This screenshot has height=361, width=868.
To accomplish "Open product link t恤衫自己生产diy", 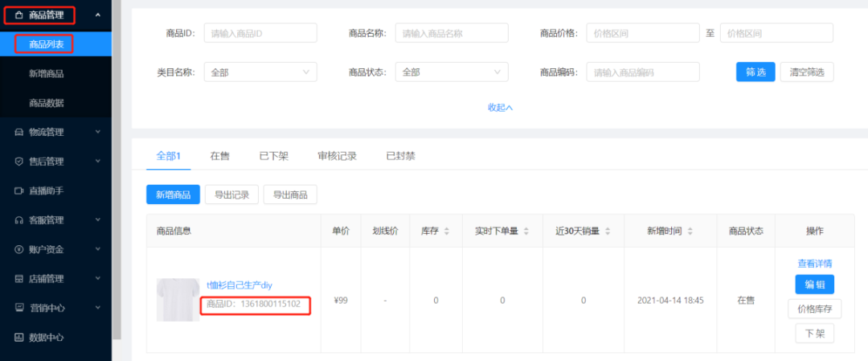I will point(240,285).
